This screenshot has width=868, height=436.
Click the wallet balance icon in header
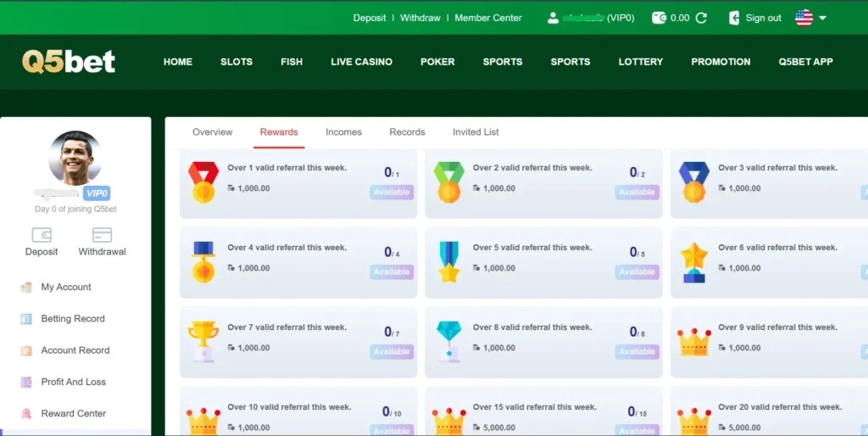click(x=659, y=18)
